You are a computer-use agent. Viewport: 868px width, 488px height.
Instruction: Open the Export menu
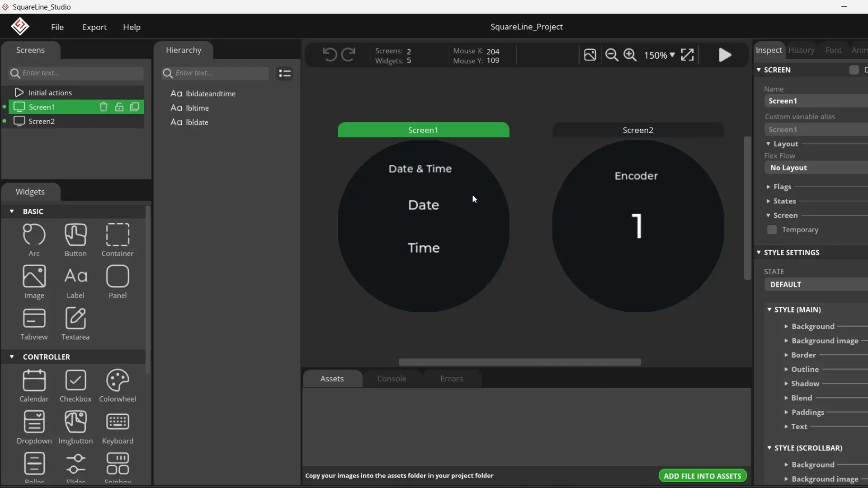point(94,27)
